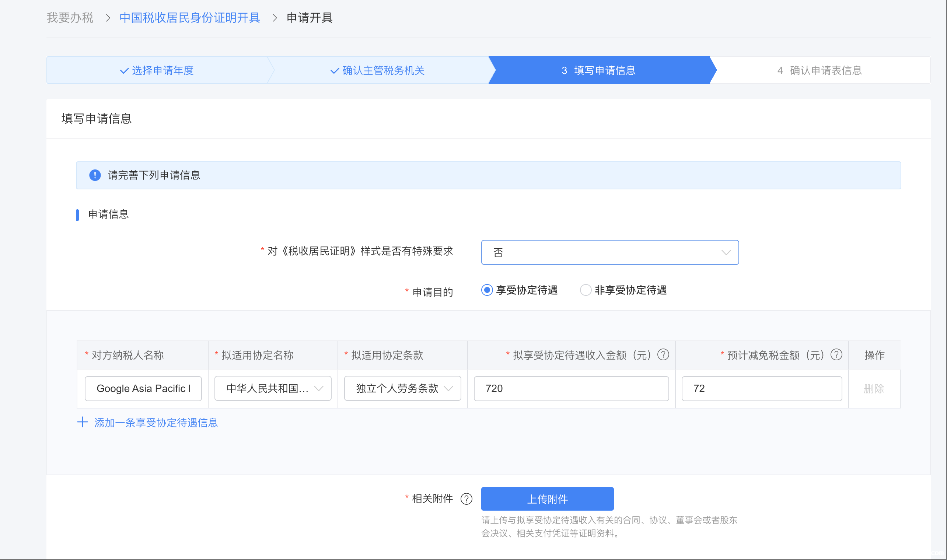Viewport: 947px width, 560px height.
Task: Click the plus icon to add entry
Action: pos(82,422)
